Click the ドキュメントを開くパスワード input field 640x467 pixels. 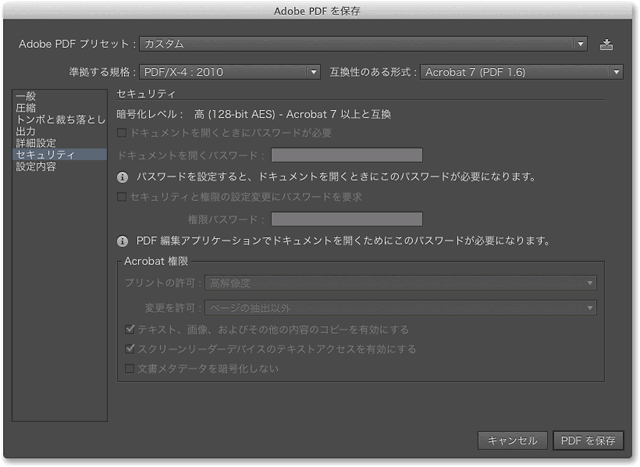point(346,155)
